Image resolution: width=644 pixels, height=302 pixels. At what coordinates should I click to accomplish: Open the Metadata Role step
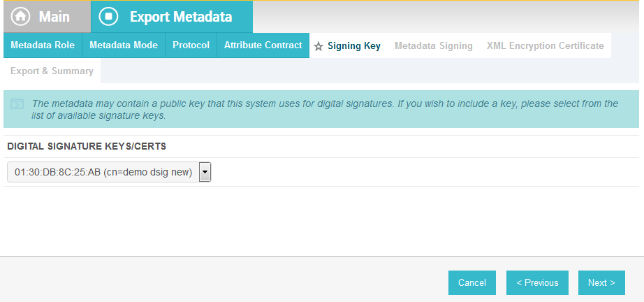click(x=43, y=45)
